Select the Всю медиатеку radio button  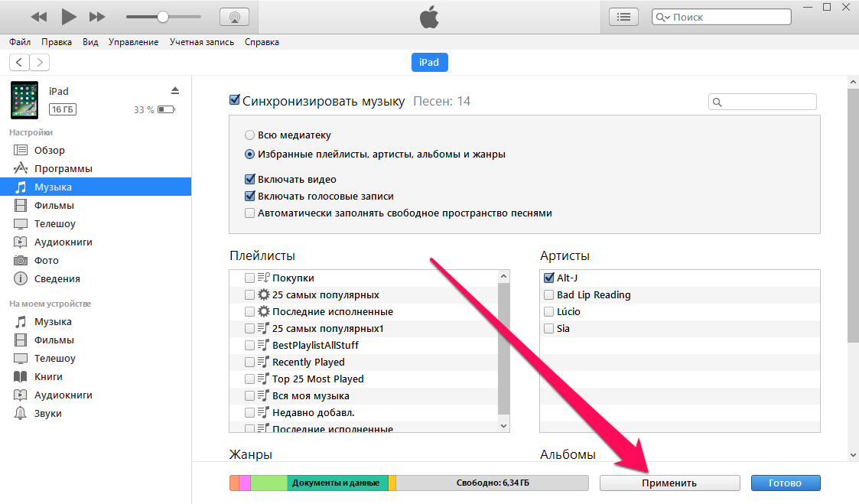click(249, 135)
